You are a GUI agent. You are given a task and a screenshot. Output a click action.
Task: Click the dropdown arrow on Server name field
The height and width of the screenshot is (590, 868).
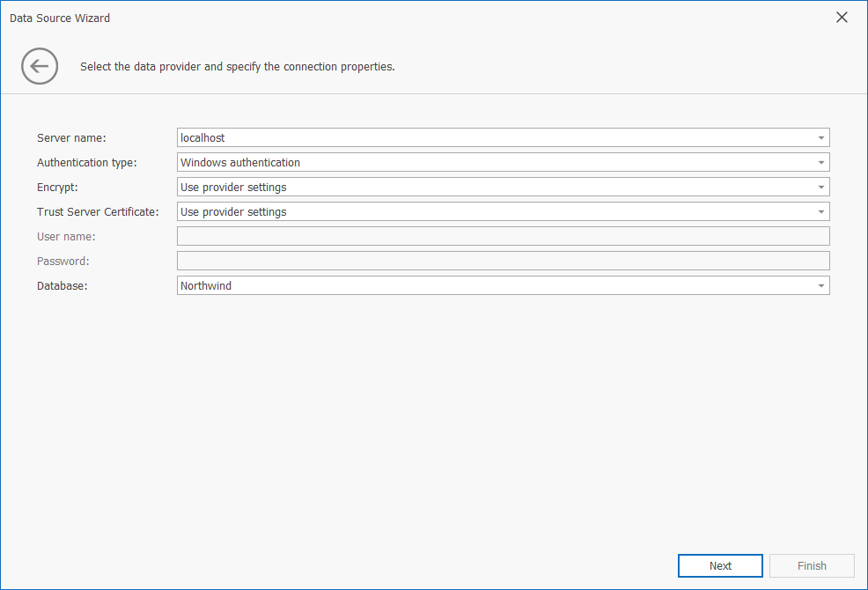click(x=820, y=137)
